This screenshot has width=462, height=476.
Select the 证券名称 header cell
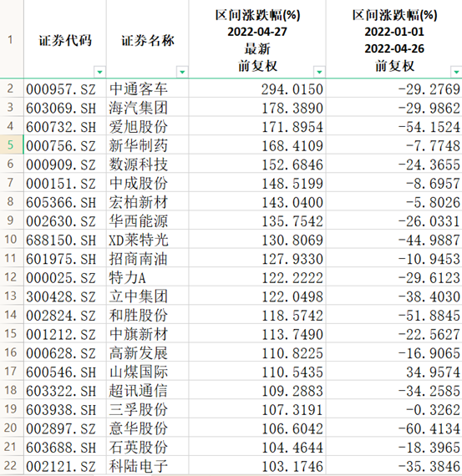[x=148, y=39]
